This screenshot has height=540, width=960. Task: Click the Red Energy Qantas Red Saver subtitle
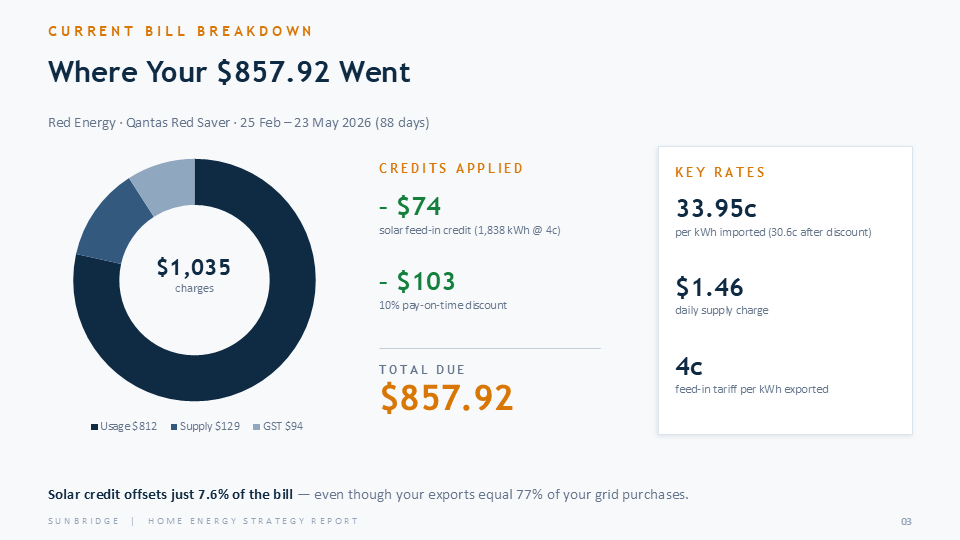click(x=239, y=122)
